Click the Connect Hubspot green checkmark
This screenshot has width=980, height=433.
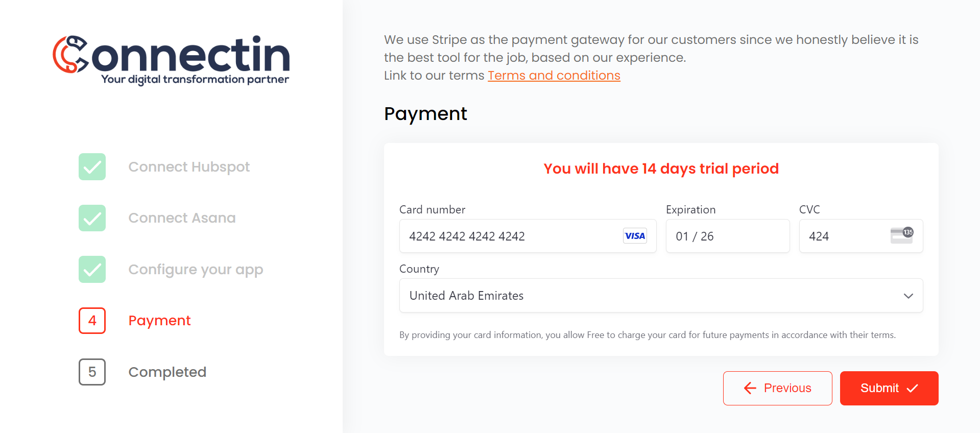pos(92,167)
